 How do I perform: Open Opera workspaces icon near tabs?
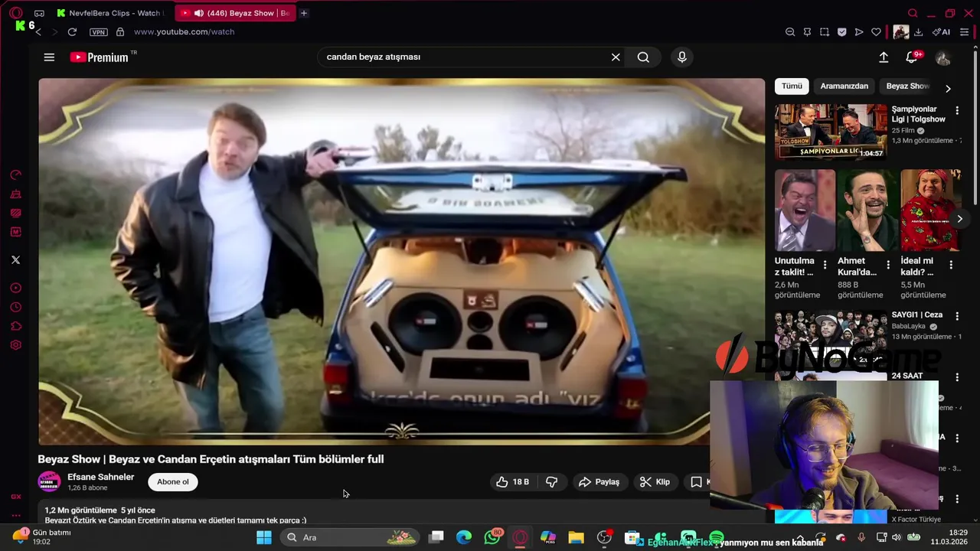(39, 13)
